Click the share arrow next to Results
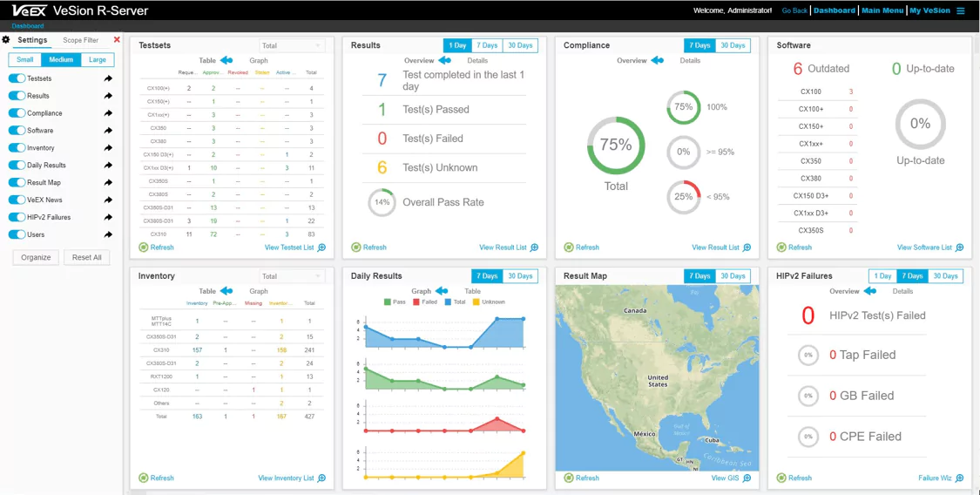Viewport: 980px width, 495px height. 108,96
